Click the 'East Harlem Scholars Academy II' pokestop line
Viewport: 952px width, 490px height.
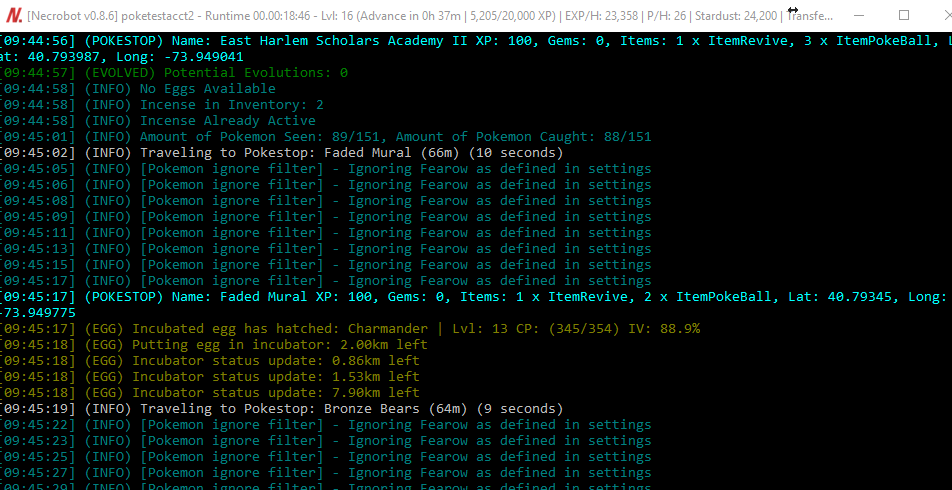pyautogui.click(x=476, y=41)
